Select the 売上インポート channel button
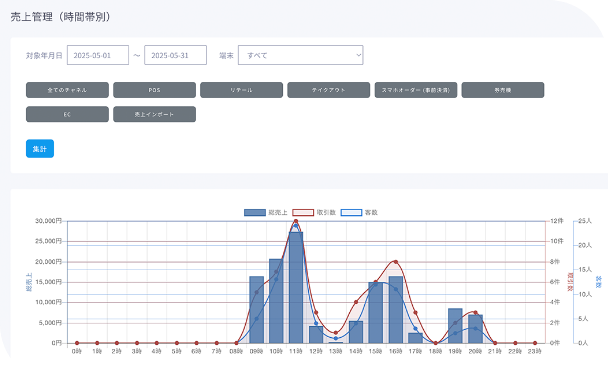The width and height of the screenshot is (608, 384). tap(154, 114)
